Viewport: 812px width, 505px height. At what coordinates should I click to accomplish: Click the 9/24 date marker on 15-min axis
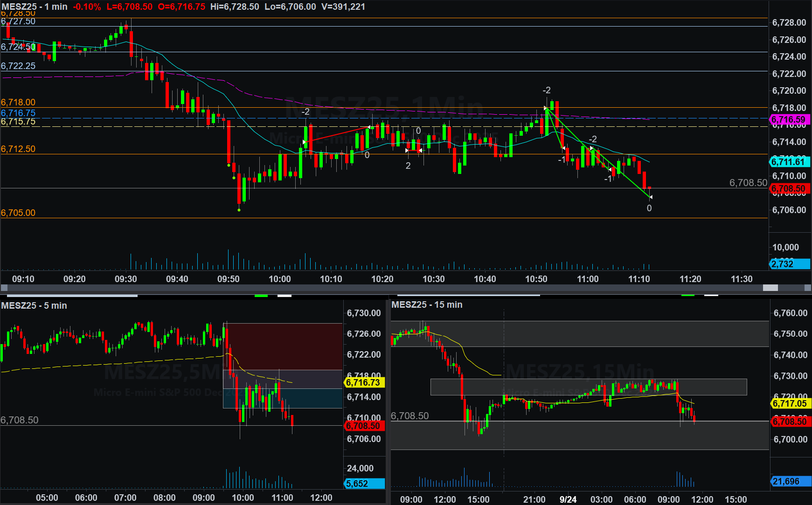point(568,499)
